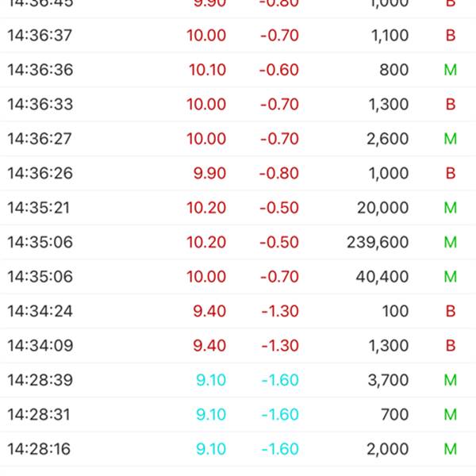
Task: Open the 14:35:21 trade entry
Action: (x=238, y=208)
